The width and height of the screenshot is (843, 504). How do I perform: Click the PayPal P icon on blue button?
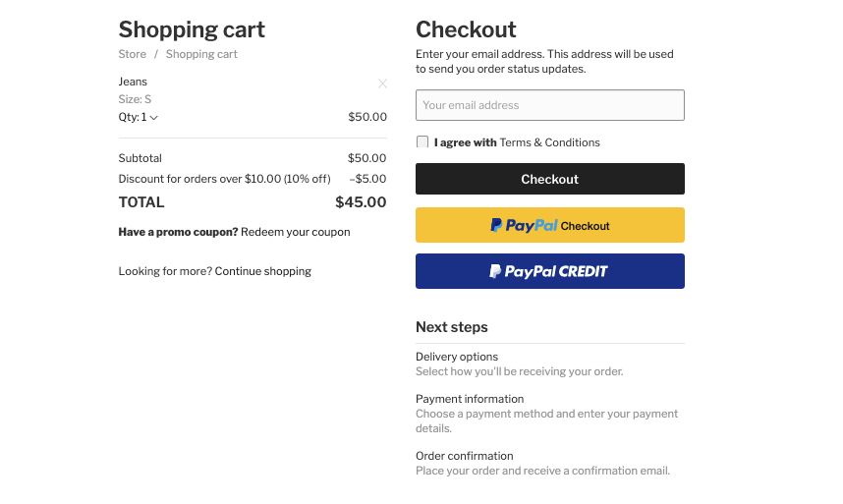[494, 271]
